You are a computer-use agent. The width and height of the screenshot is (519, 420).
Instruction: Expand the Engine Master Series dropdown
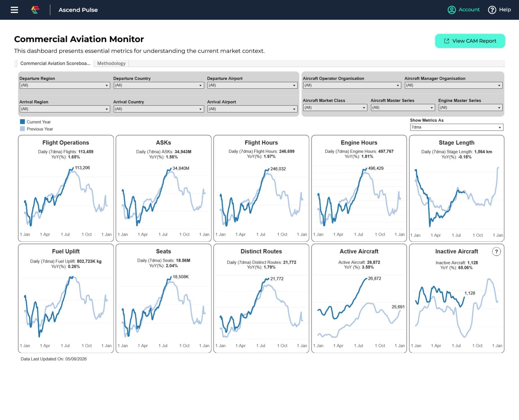(x=470, y=108)
